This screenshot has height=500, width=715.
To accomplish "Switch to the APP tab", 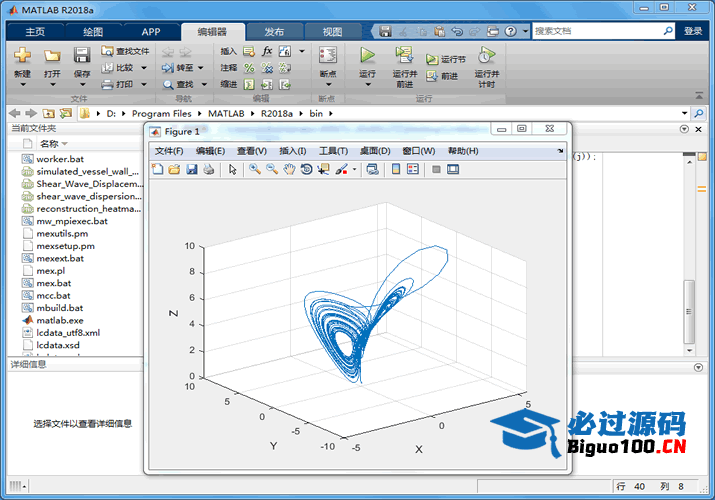I will [150, 31].
